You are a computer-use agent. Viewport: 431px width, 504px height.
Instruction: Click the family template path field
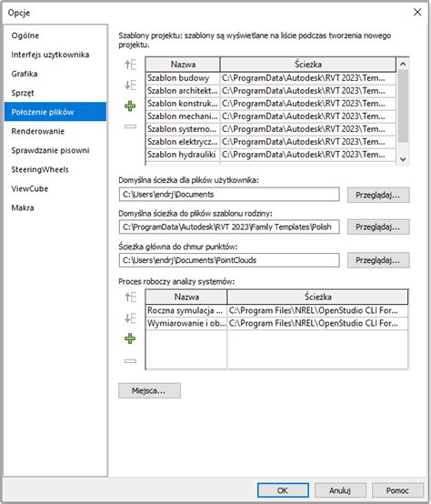tap(229, 227)
